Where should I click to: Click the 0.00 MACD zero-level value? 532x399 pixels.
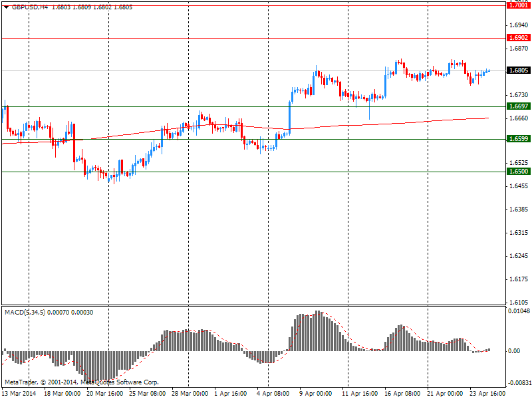(x=514, y=351)
